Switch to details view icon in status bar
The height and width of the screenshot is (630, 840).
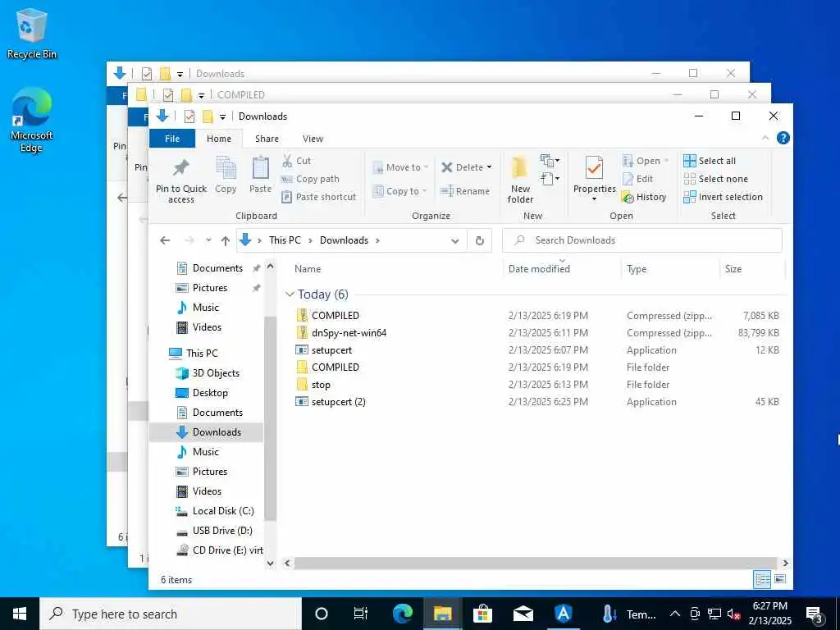[762, 579]
